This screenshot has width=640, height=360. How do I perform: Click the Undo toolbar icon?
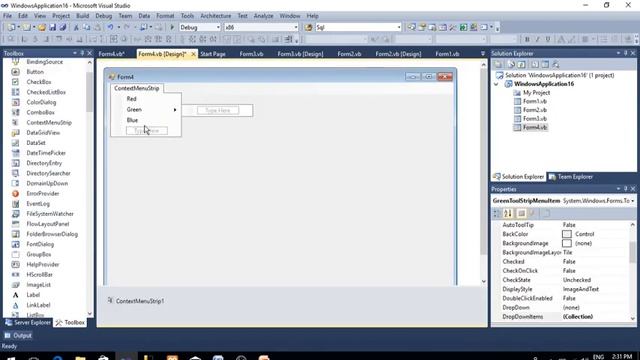pos(110,27)
